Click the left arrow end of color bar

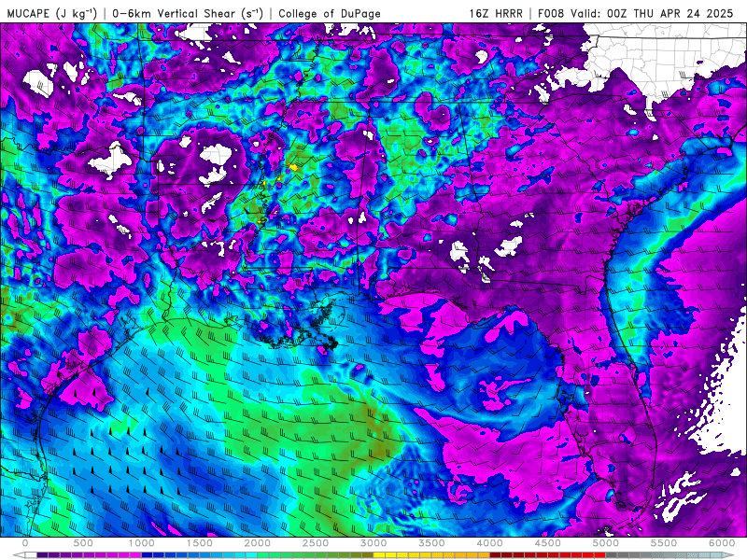click(x=19, y=555)
